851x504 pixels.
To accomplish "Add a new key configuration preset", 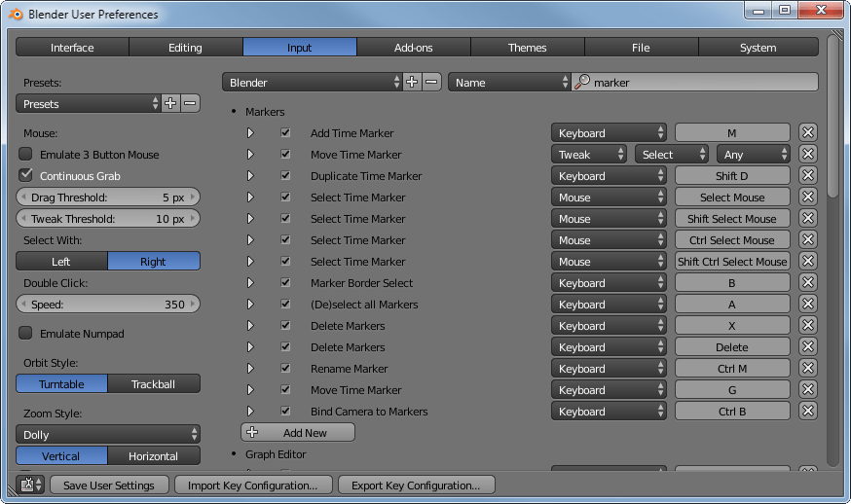I will (x=412, y=83).
